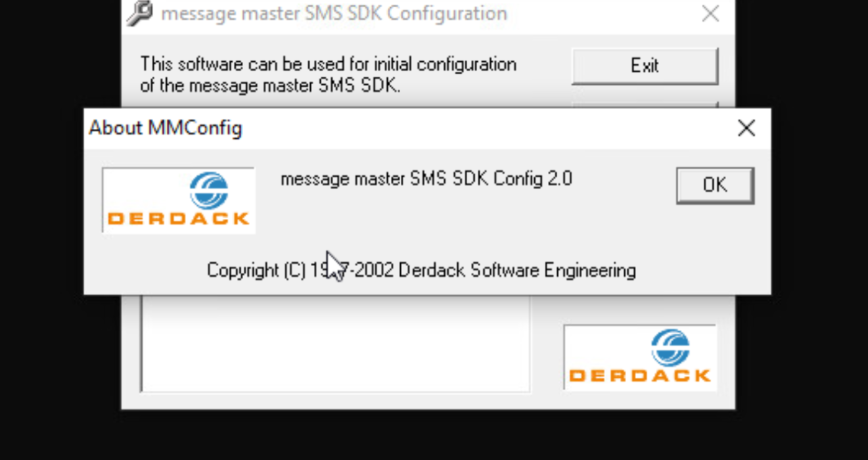Close the SMS SDK Configuration window

pos(710,14)
